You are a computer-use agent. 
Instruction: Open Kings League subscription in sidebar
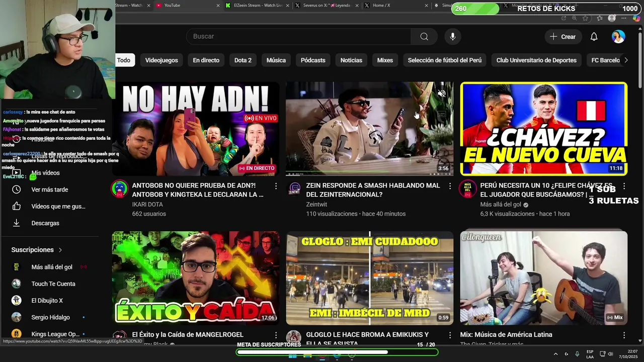tap(55, 334)
